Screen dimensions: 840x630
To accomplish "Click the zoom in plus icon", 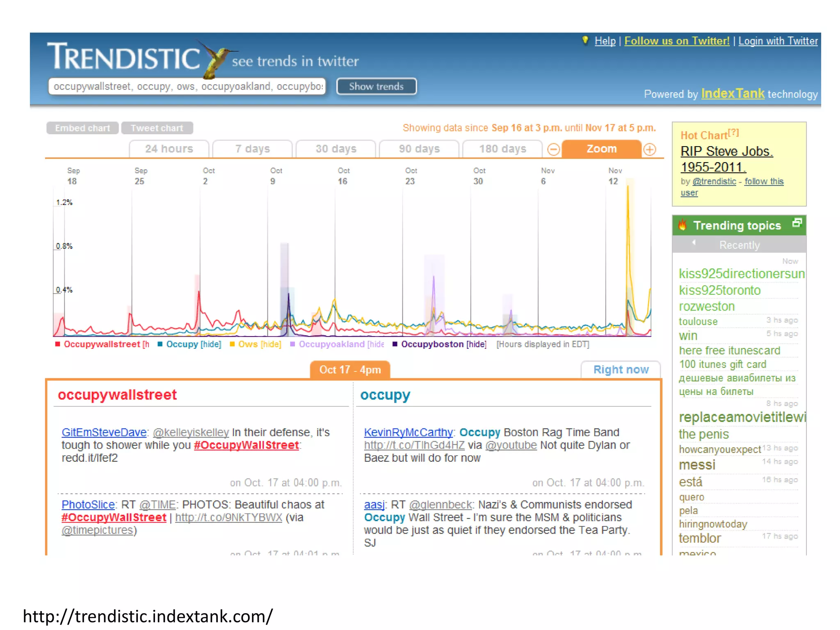I will [x=650, y=149].
